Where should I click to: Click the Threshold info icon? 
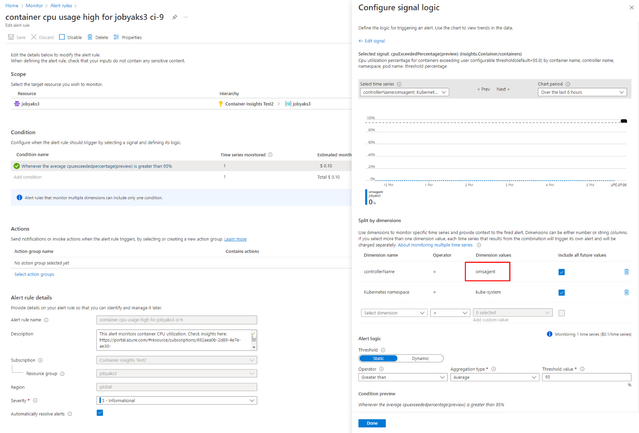point(383,350)
